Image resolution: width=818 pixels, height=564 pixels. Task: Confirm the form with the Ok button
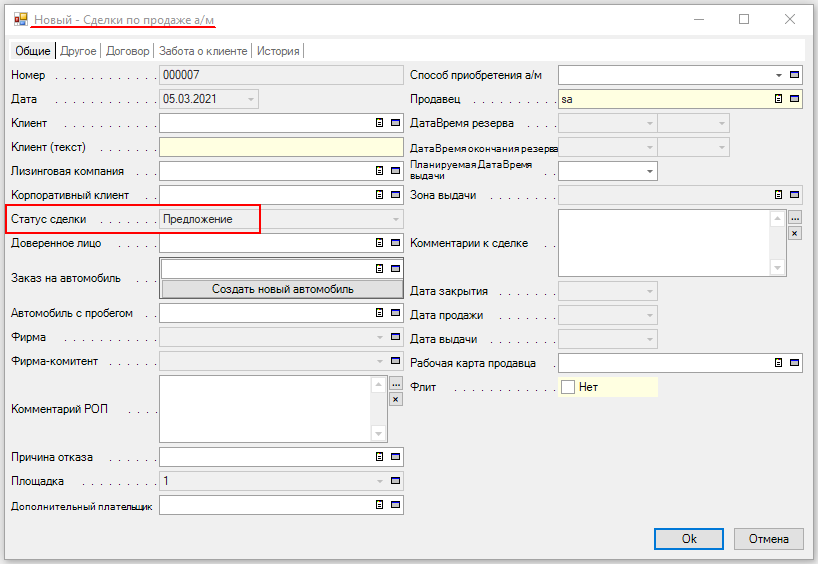pos(688,539)
